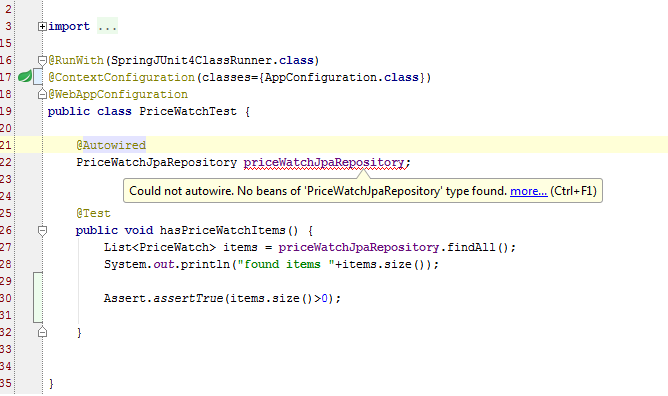
Task: Click the @ContextConfiguration annotation
Action: tap(121, 77)
